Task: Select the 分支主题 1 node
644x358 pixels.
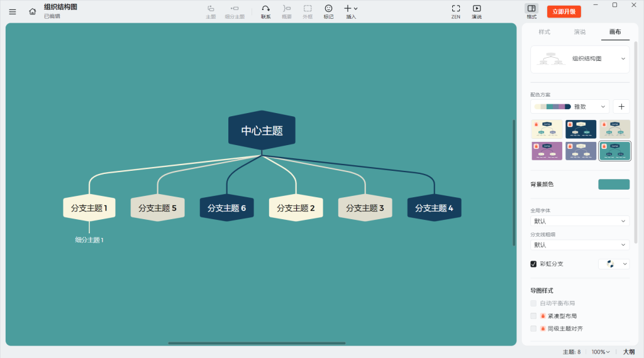Action: 89,208
